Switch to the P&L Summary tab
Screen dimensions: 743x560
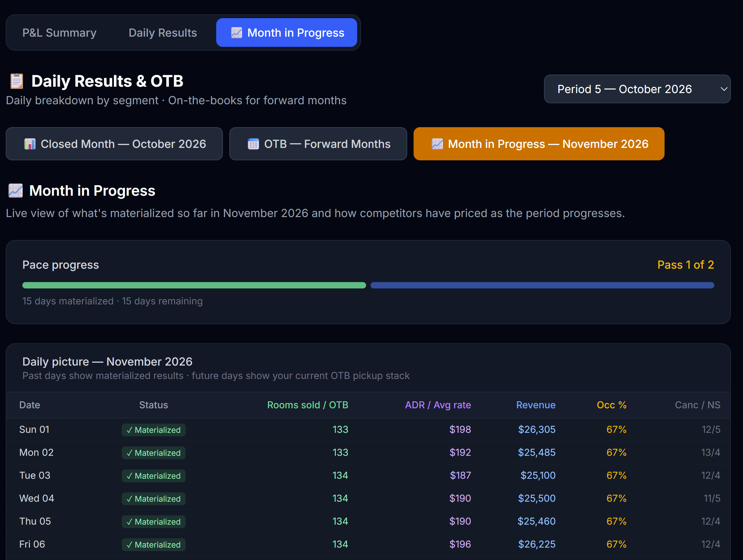point(59,33)
